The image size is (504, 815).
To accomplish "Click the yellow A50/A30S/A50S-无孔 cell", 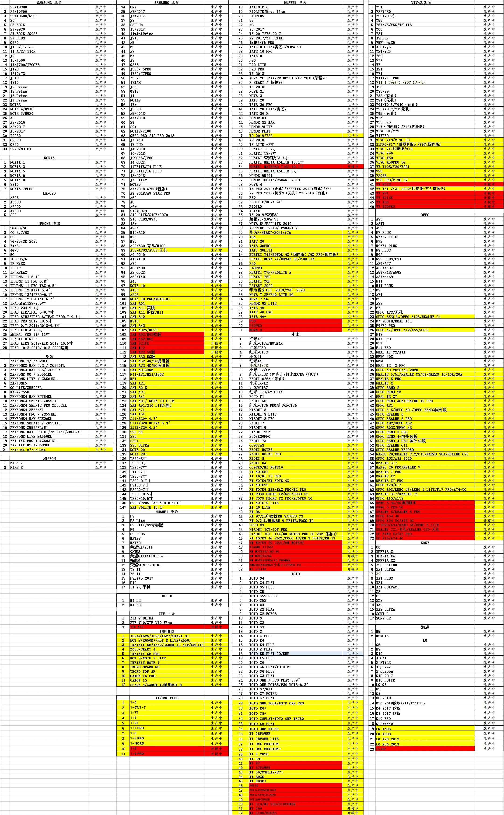I will click(x=167, y=250).
